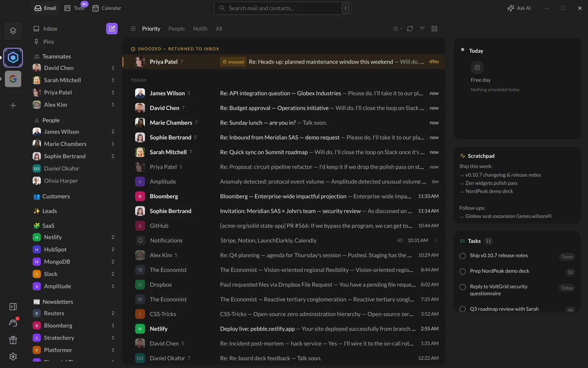588x368 pixels.
Task: Open the list density dropdown
Action: coord(397,29)
